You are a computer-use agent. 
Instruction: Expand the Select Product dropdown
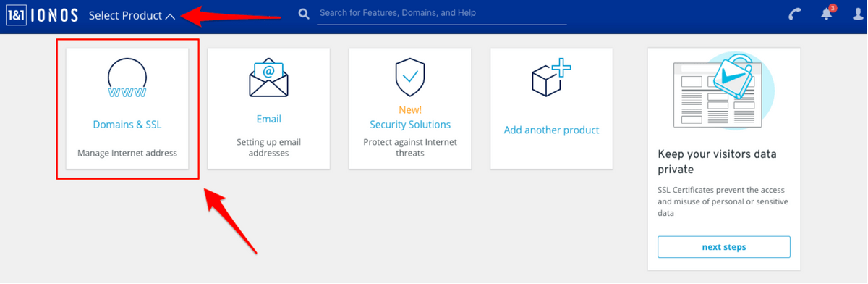tap(132, 16)
